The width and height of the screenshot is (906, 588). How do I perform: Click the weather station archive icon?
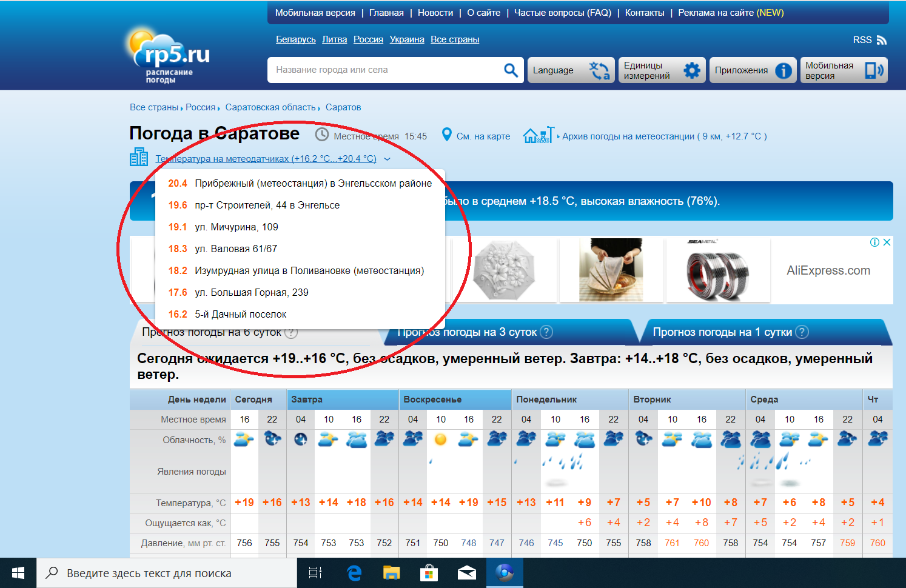pos(538,135)
